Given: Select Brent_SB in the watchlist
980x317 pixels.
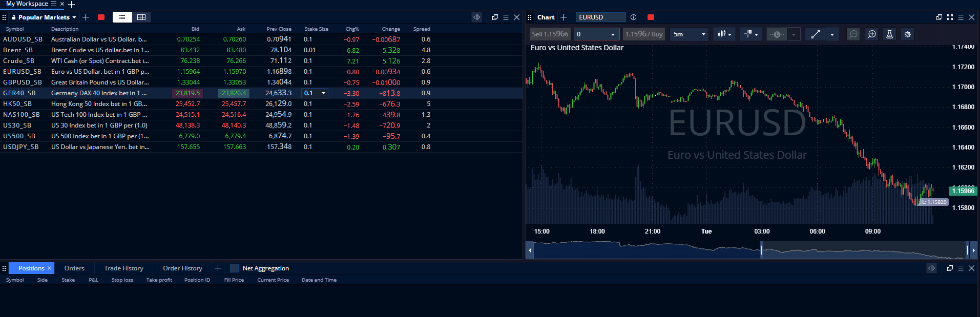Looking at the screenshot, I should [18, 50].
